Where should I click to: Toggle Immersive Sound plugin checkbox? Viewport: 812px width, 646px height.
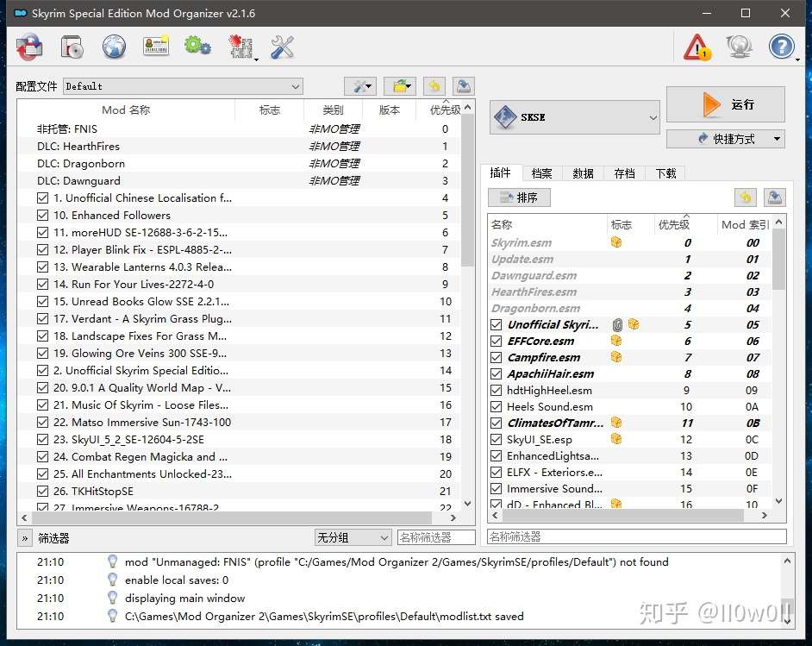pyautogui.click(x=497, y=488)
